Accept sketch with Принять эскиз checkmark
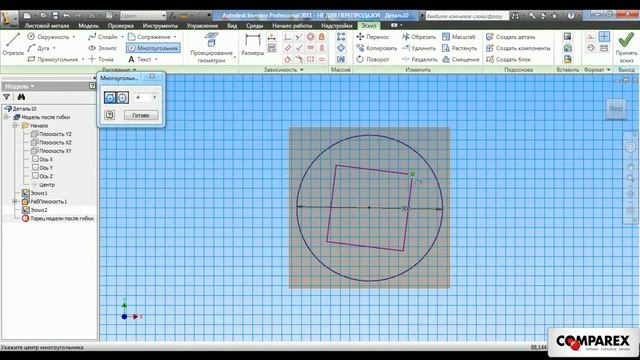The height and width of the screenshot is (360, 640). click(x=626, y=47)
